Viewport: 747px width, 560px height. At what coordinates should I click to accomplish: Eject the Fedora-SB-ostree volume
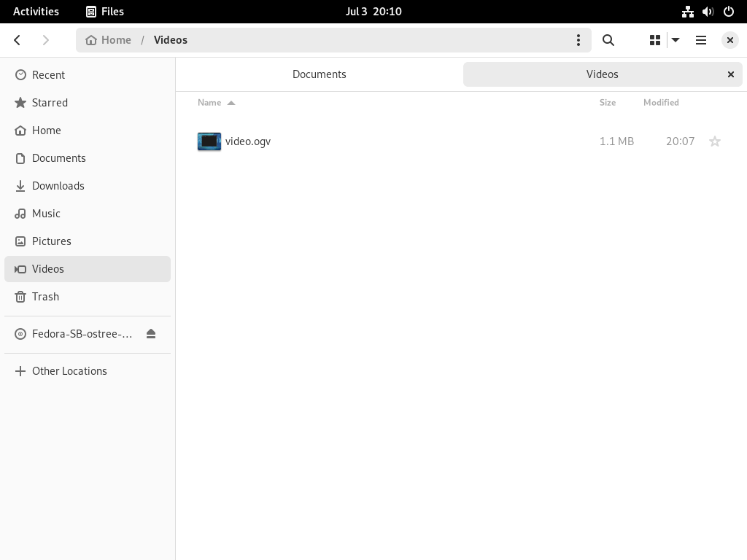pyautogui.click(x=151, y=334)
